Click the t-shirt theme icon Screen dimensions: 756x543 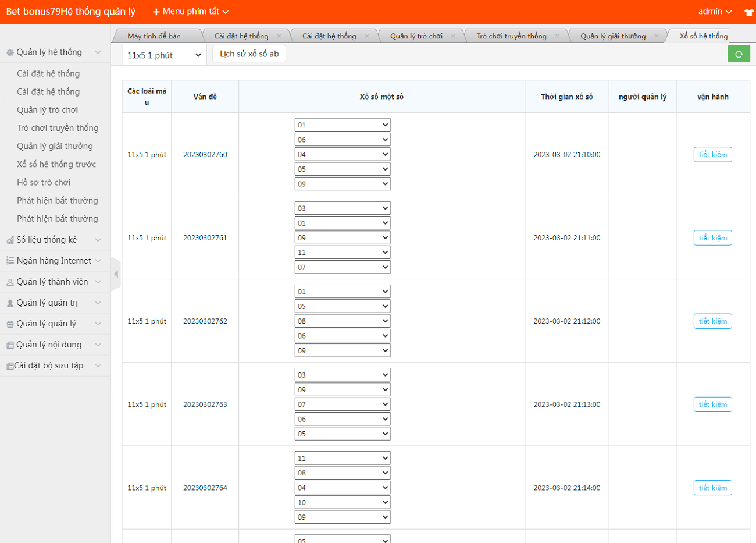(748, 12)
